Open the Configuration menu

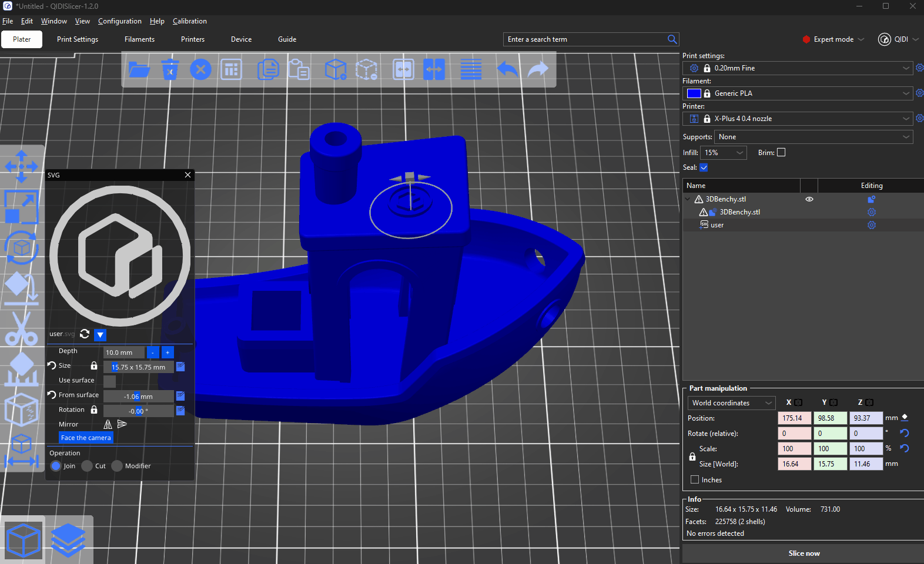[x=120, y=21]
